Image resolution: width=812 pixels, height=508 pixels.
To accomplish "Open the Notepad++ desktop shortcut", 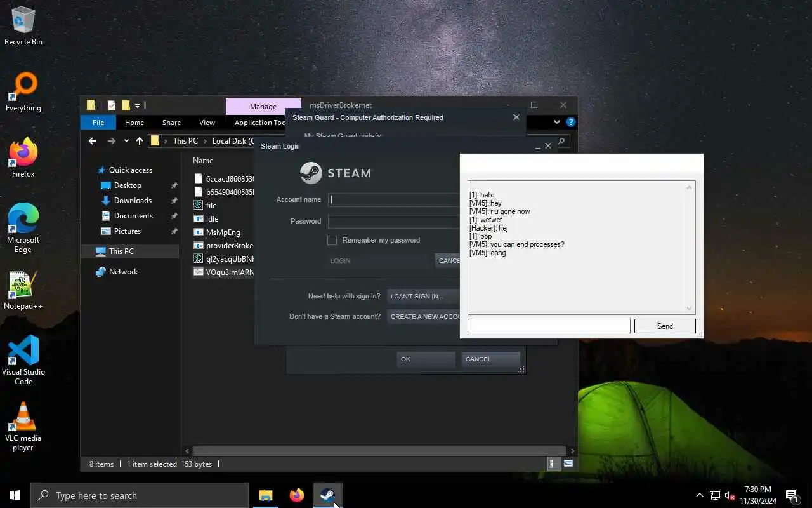I will (x=23, y=290).
